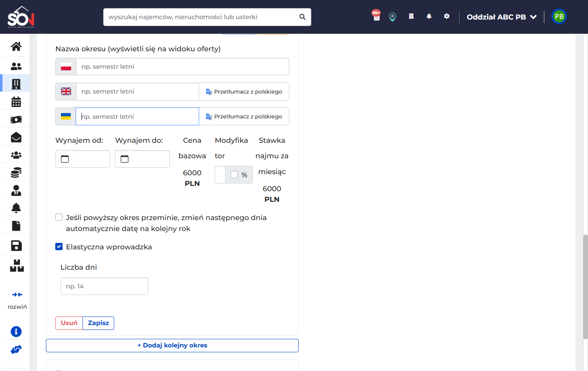588x371 pixels.
Task: Click the page vertical scrollbar
Action: pos(585,287)
